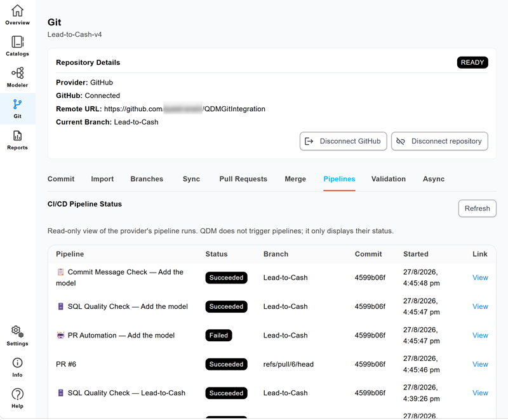Click the Status column header
The height and width of the screenshot is (420, 508).
(x=217, y=254)
